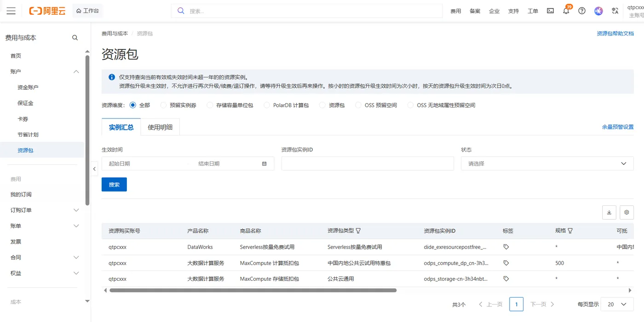Switch to the 使用明细 tab
Image resolution: width=644 pixels, height=322 pixels.
point(160,127)
